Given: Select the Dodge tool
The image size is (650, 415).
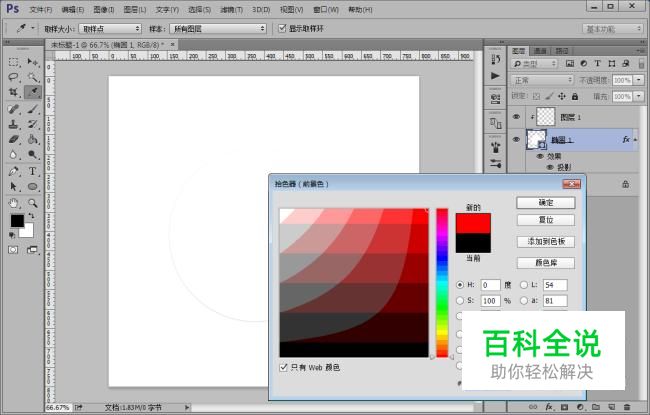Looking at the screenshot, I should pyautogui.click(x=32, y=155).
